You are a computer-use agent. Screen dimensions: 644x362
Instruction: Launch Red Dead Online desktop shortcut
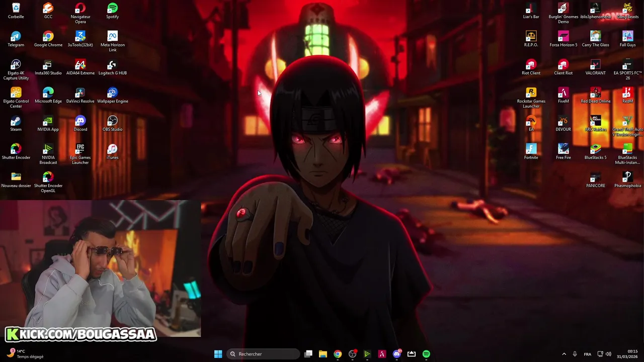point(596,96)
